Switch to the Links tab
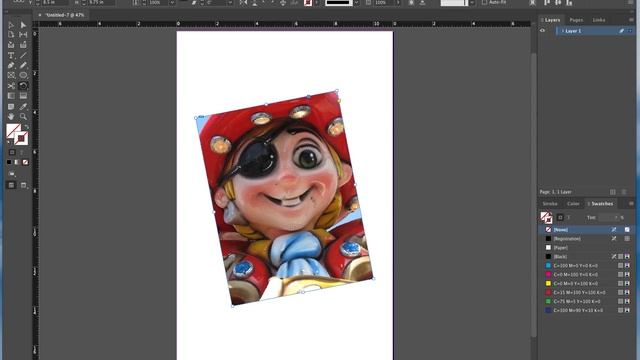This screenshot has height=360, width=640. click(599, 20)
